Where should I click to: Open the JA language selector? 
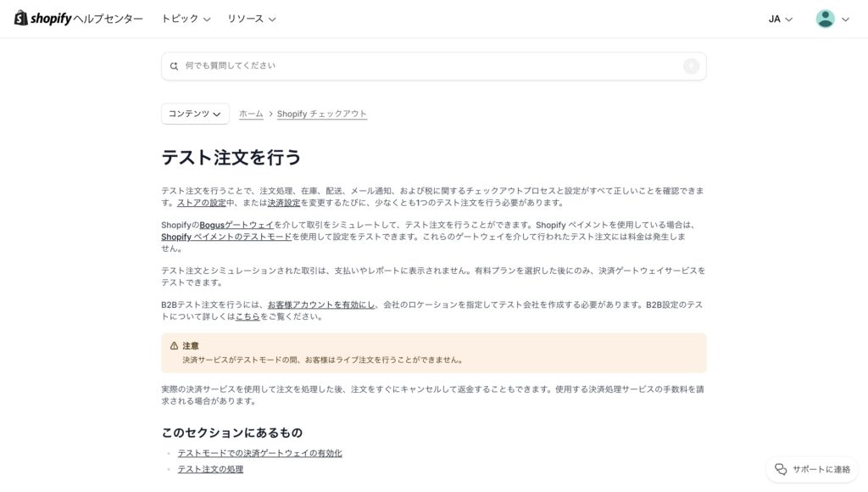tap(780, 19)
